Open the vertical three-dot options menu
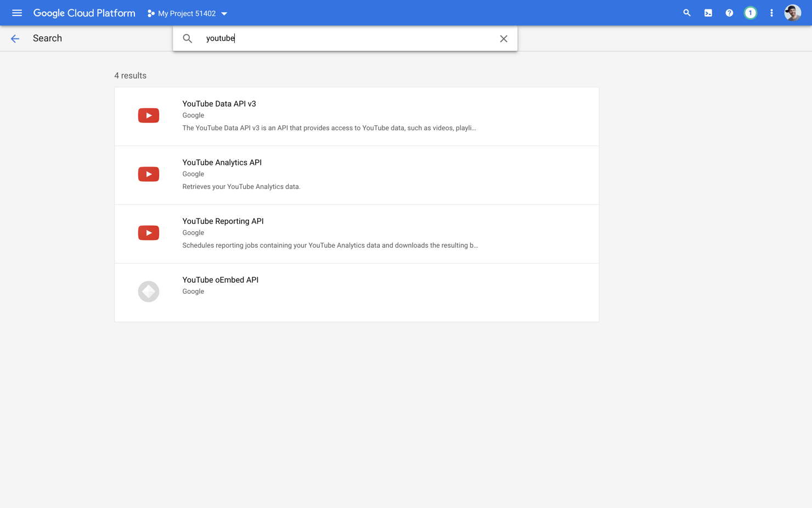This screenshot has width=812, height=508. pyautogui.click(x=771, y=13)
